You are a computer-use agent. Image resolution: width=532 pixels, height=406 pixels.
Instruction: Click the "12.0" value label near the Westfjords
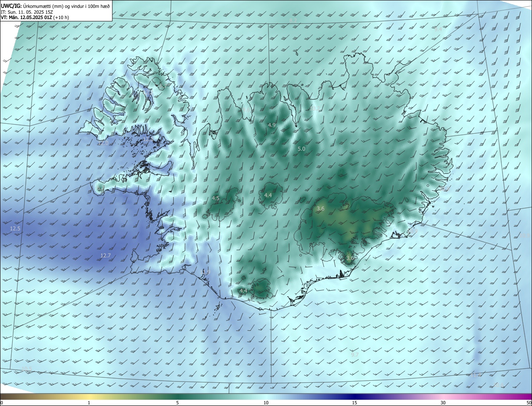[103, 143]
